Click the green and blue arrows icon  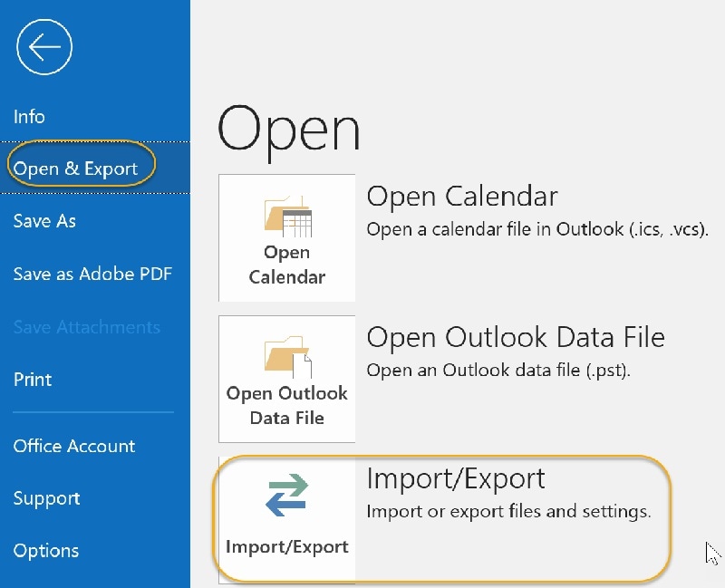pos(287,495)
